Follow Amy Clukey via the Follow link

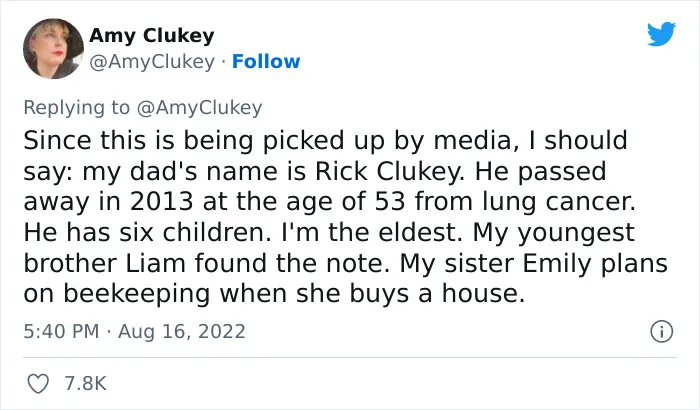click(266, 62)
